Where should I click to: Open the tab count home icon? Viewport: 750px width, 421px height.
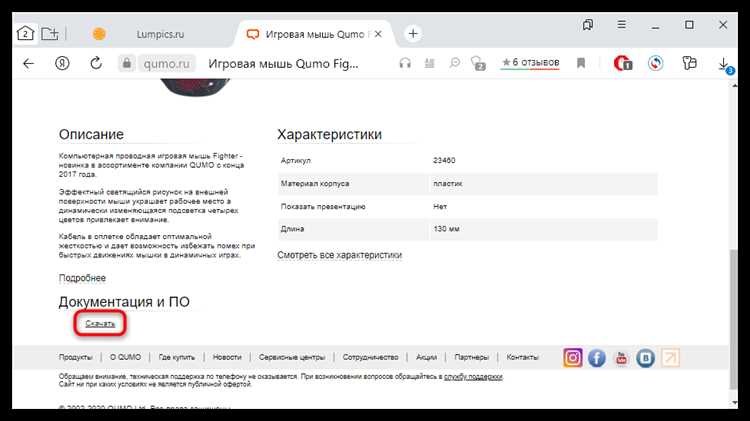tap(25, 34)
